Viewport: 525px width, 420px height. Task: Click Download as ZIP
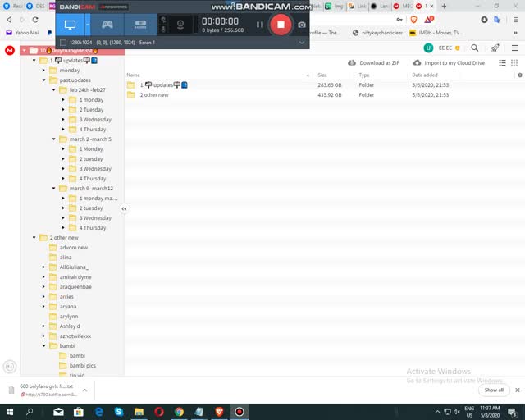pos(374,62)
